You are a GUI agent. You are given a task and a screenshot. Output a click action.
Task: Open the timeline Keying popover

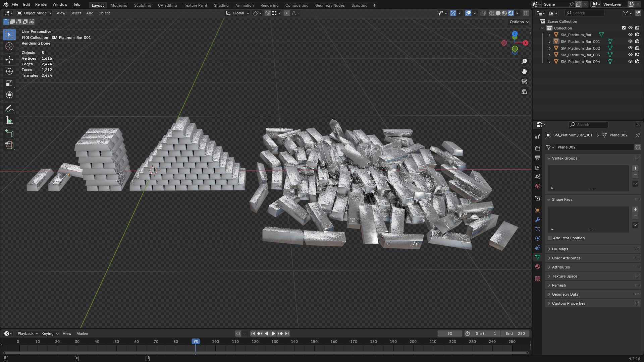50,334
